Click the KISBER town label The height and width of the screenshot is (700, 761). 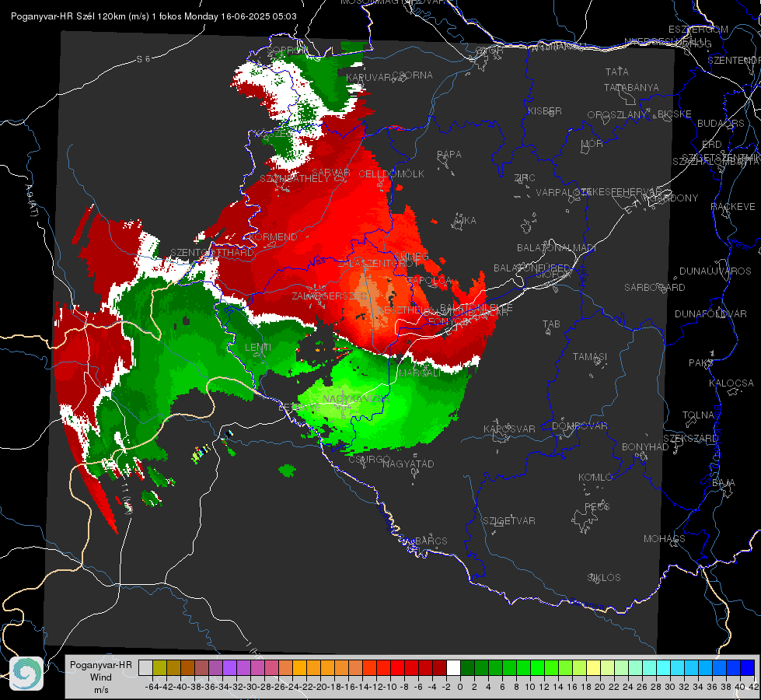point(545,111)
